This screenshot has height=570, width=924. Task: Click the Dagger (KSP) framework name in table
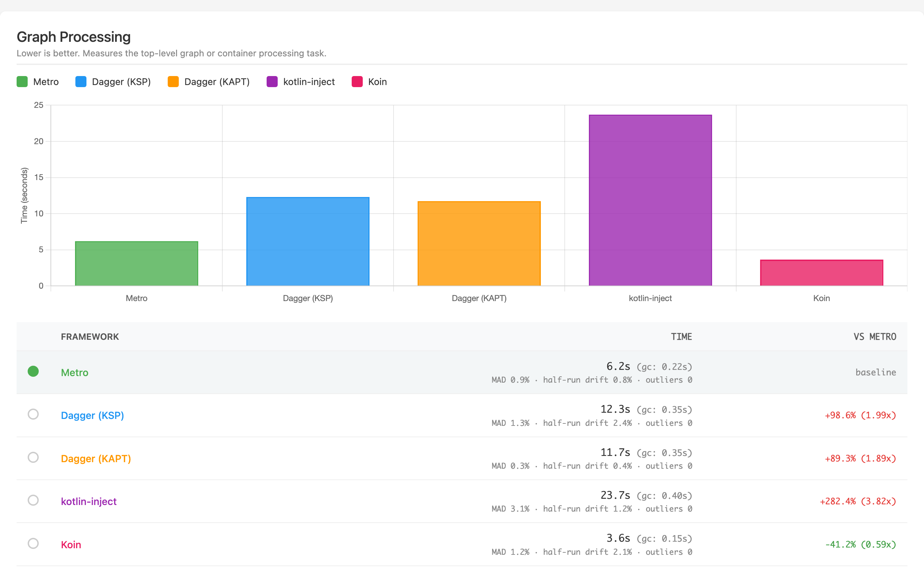pos(92,415)
